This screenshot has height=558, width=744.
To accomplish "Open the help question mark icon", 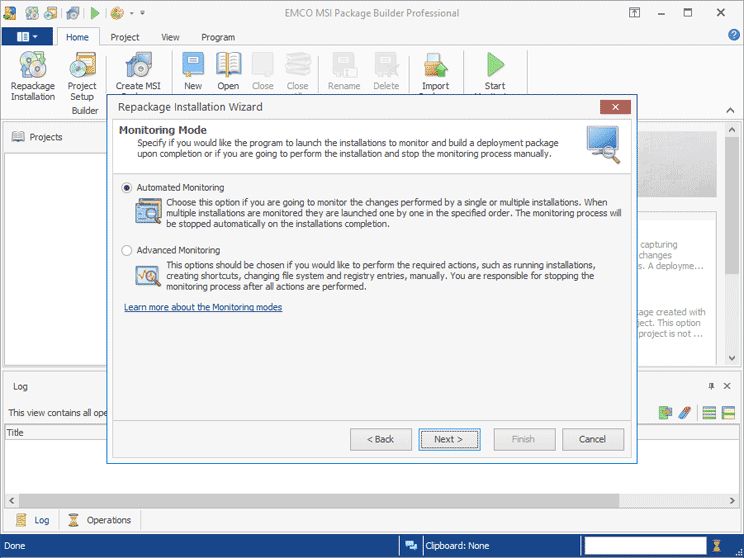I will pos(734,35).
